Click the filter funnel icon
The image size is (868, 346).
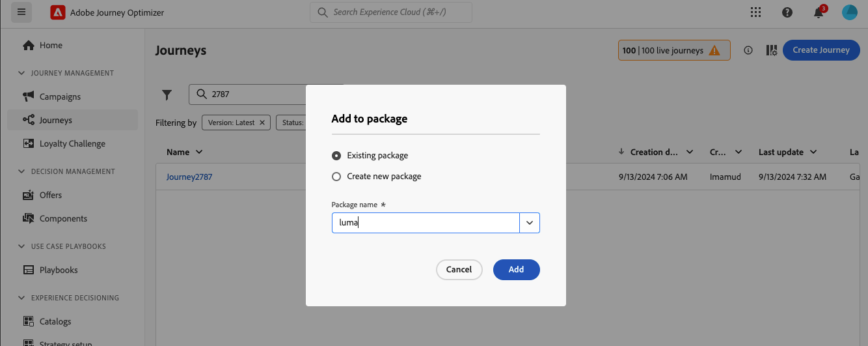point(167,94)
